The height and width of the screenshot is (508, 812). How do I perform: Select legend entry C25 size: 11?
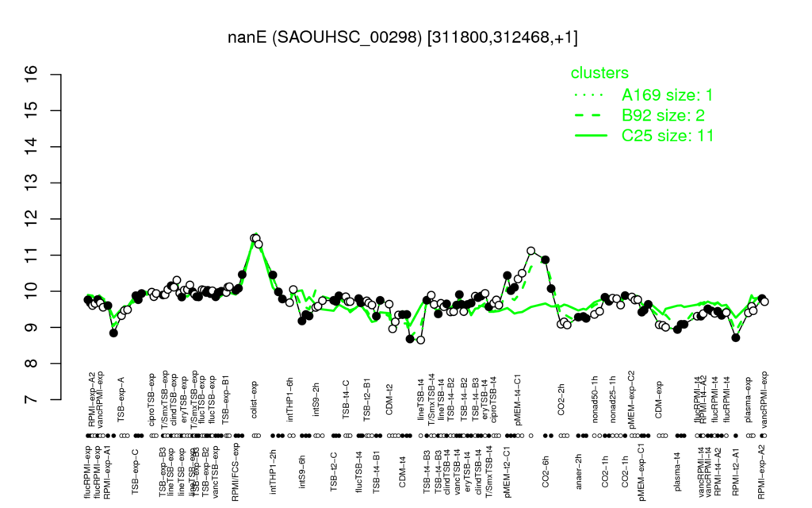pyautogui.click(x=668, y=136)
